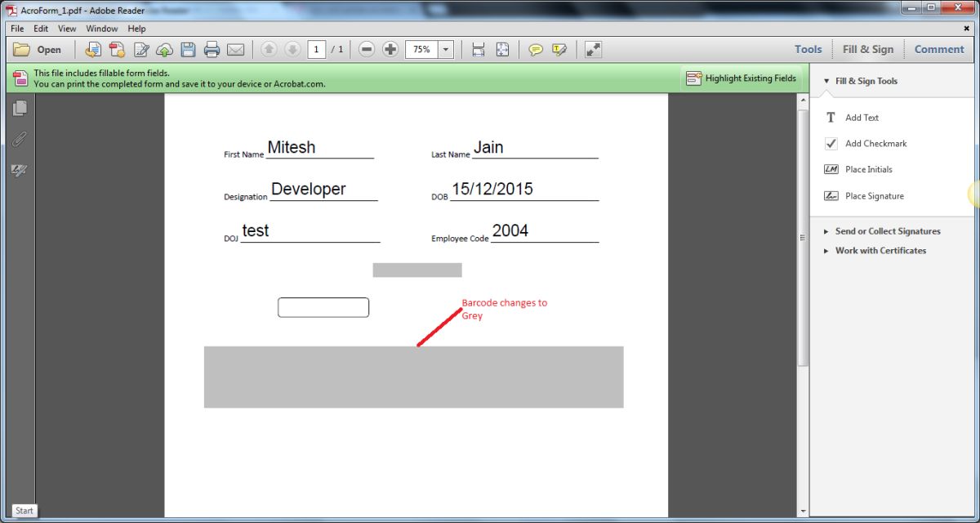Open the attachments paperclip panel icon

20,139
